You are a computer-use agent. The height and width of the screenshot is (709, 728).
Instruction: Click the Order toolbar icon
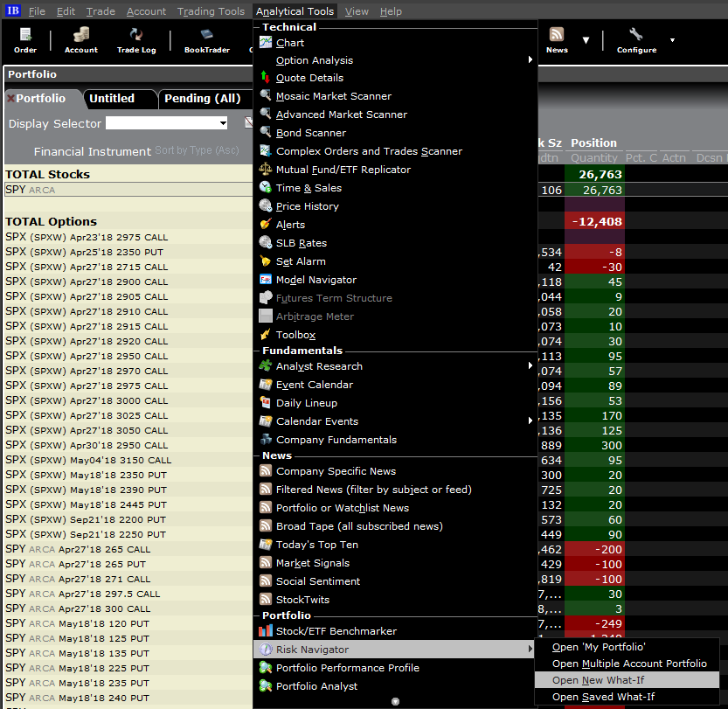tap(25, 40)
